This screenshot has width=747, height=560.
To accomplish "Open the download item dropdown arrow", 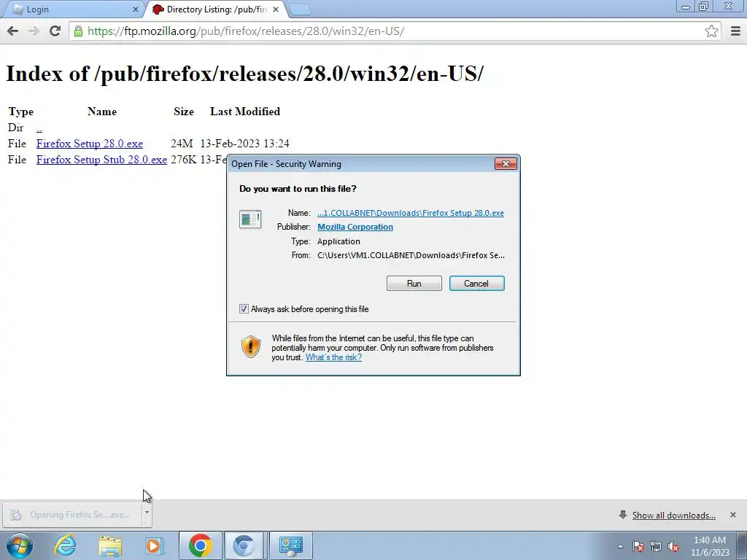I will (x=147, y=513).
